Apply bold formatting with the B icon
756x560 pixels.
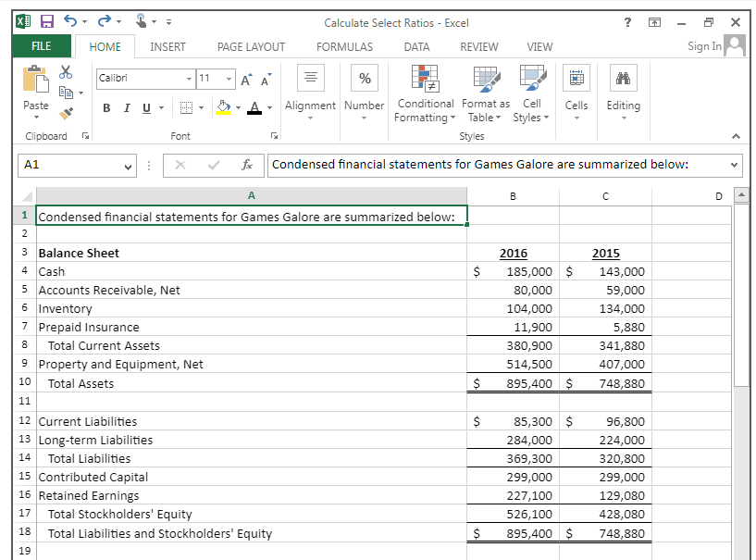(x=106, y=107)
